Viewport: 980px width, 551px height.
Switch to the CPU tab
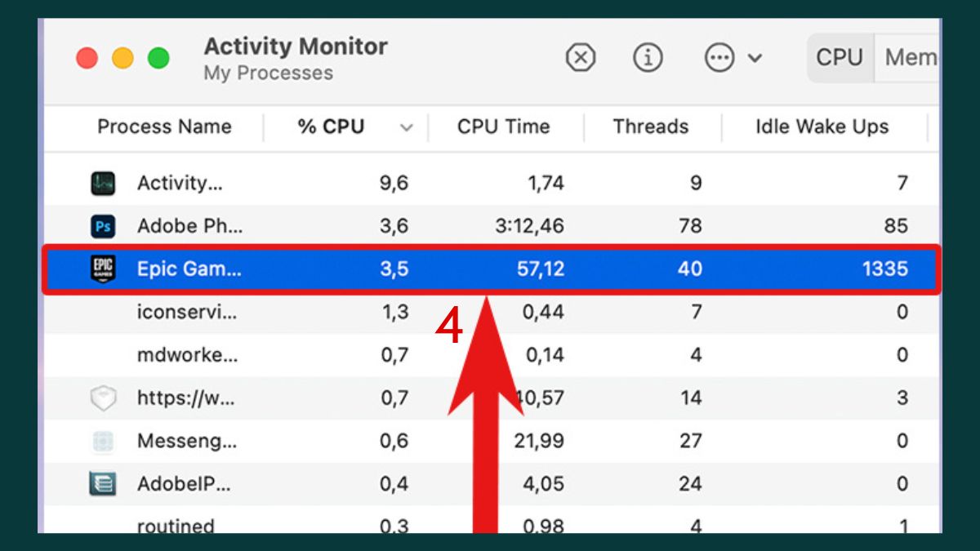840,58
